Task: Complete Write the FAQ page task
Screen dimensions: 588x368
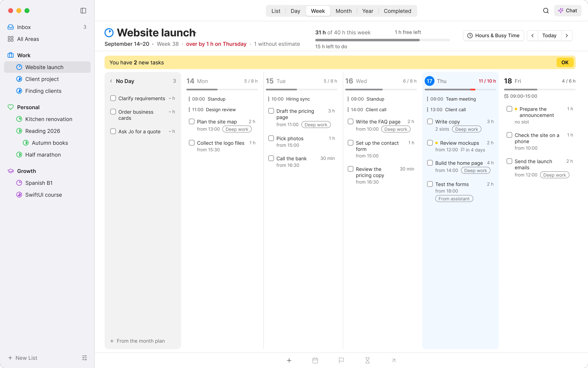Action: pyautogui.click(x=350, y=121)
